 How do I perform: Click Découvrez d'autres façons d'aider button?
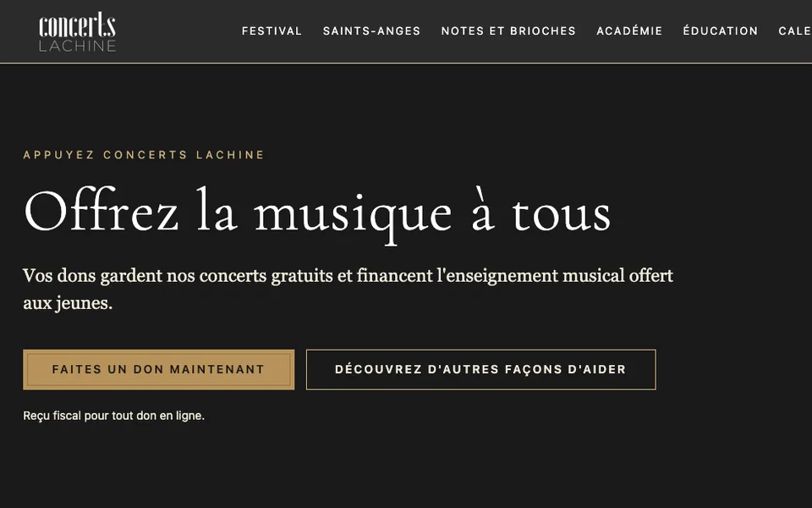click(481, 370)
